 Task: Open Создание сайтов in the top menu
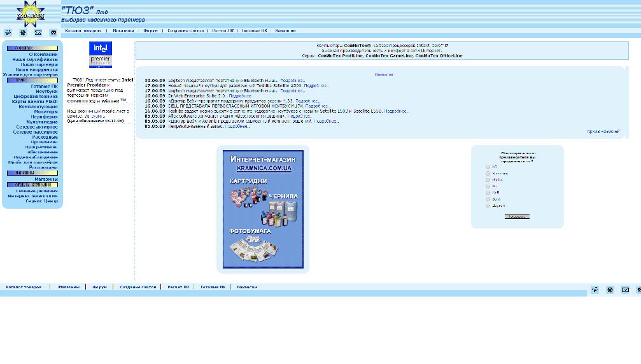pyautogui.click(x=185, y=31)
